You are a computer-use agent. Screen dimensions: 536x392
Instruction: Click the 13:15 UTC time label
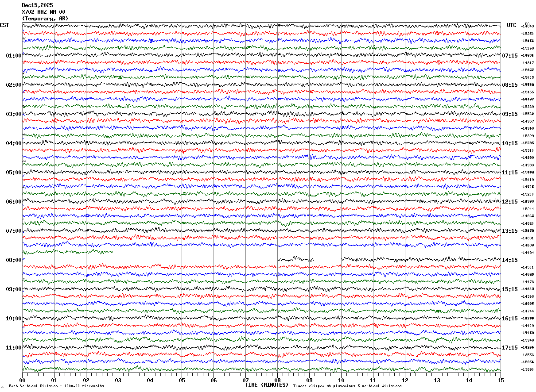[x=510, y=231]
